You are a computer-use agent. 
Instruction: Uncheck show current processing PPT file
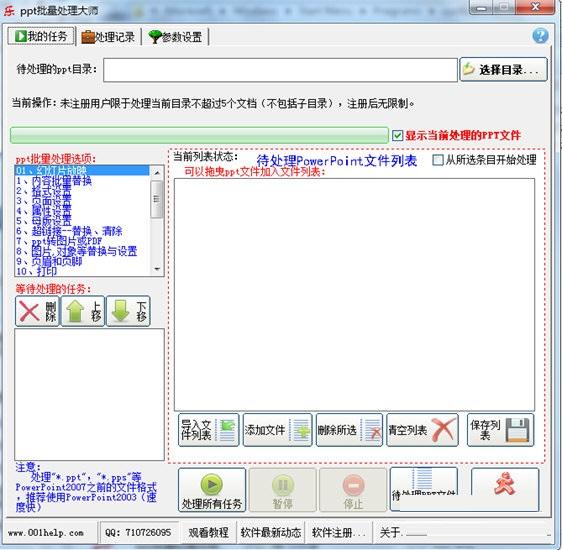click(397, 135)
